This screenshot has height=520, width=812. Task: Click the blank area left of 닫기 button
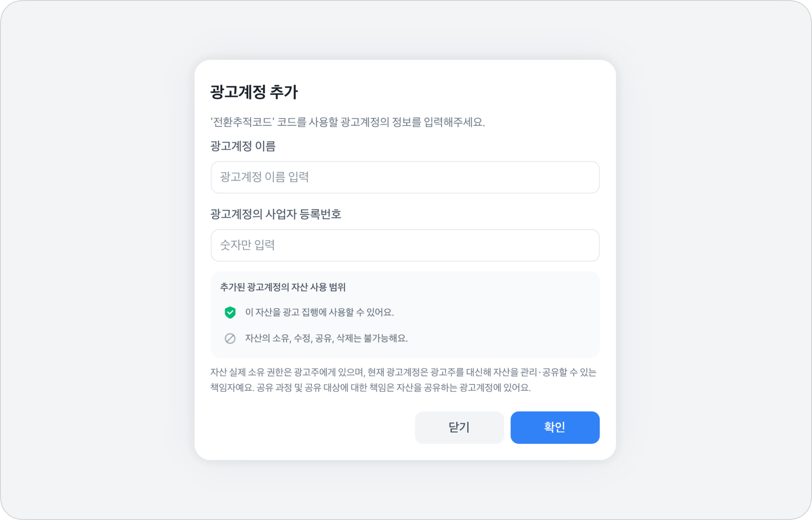coord(308,428)
